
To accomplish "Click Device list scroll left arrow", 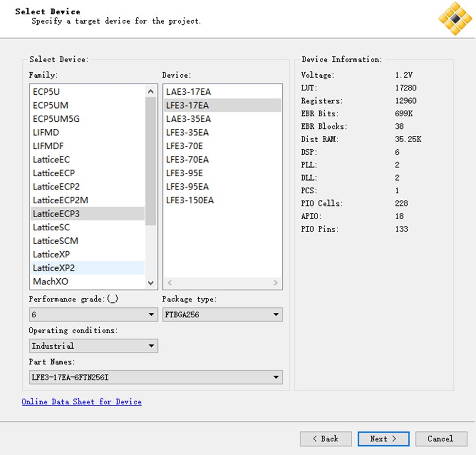I will coord(169,283).
